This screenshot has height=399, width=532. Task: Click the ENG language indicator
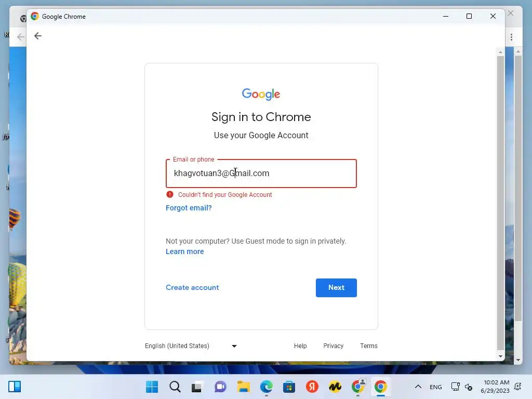point(436,387)
